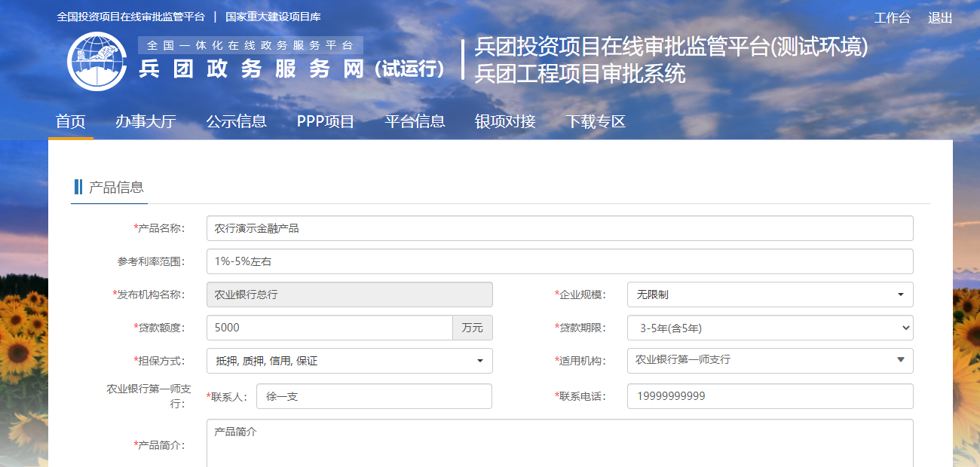Screen dimensions: 980x467
Task: Open the 办事大厅 menu item
Action: (145, 121)
